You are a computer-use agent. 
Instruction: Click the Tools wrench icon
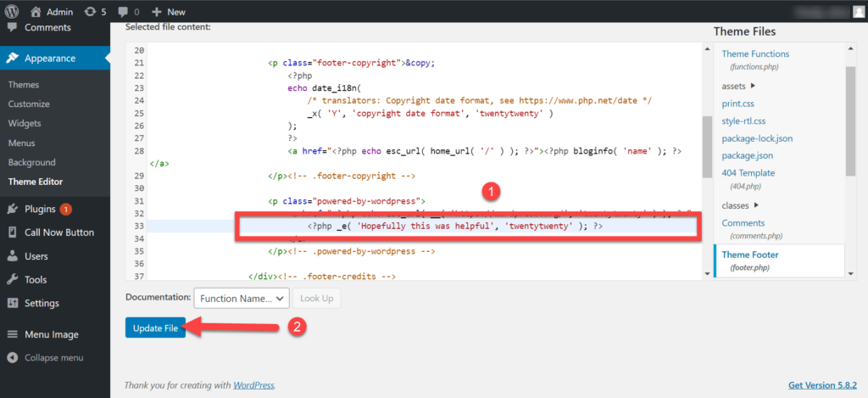12,280
